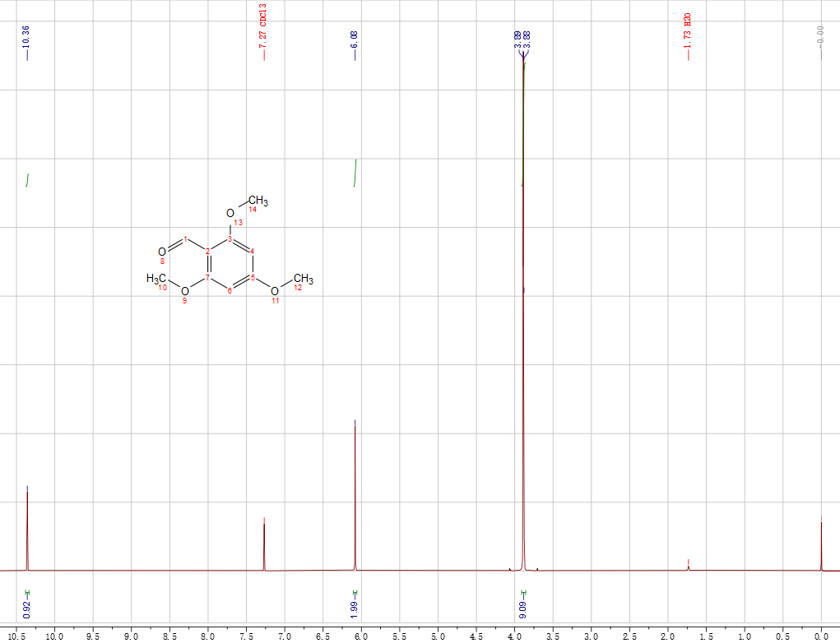Click the H3C group labeled 10
Image resolution: width=840 pixels, height=643 pixels.
click(156, 279)
